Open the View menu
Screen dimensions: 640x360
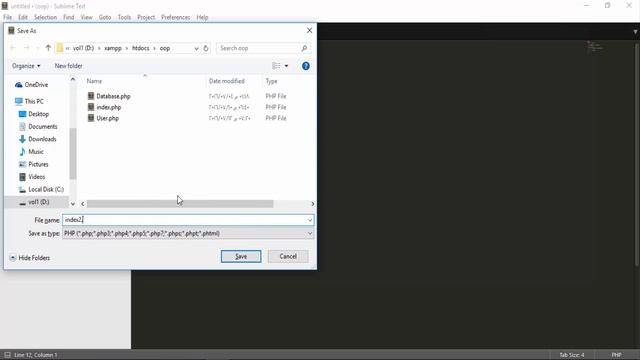[87, 17]
